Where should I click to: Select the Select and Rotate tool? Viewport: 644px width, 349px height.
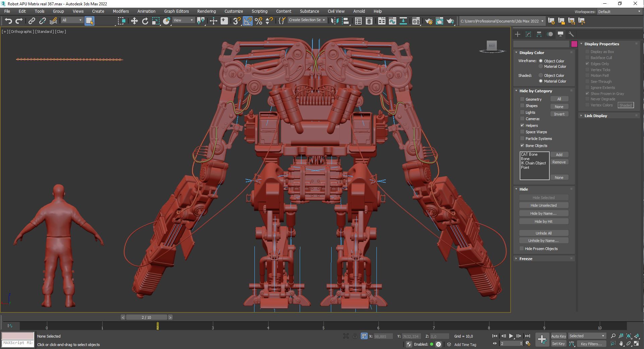[x=145, y=21]
